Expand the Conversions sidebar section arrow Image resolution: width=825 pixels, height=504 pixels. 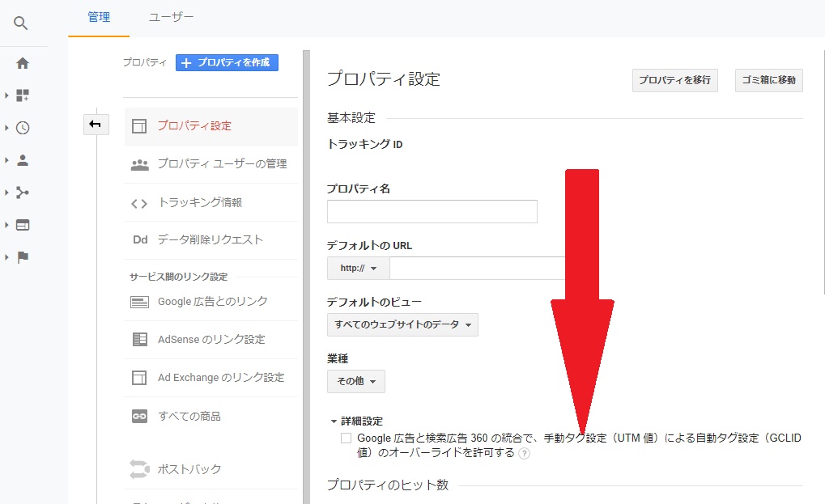6,257
